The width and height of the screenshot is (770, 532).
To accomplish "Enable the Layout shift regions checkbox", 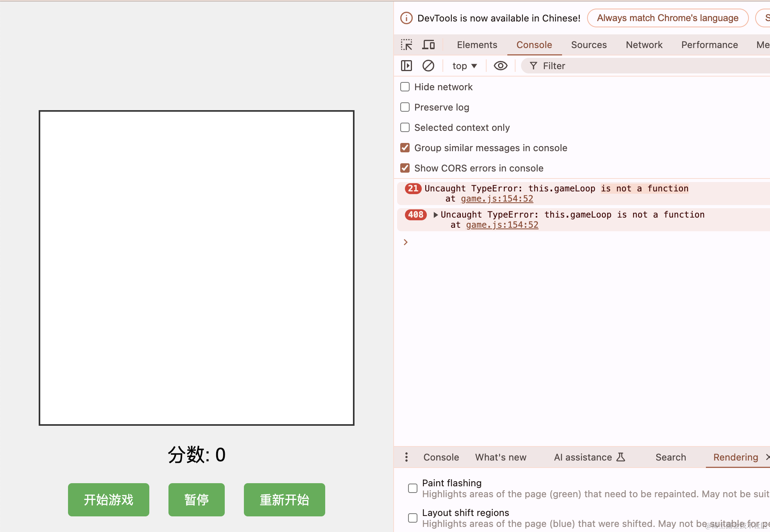I will [413, 518].
